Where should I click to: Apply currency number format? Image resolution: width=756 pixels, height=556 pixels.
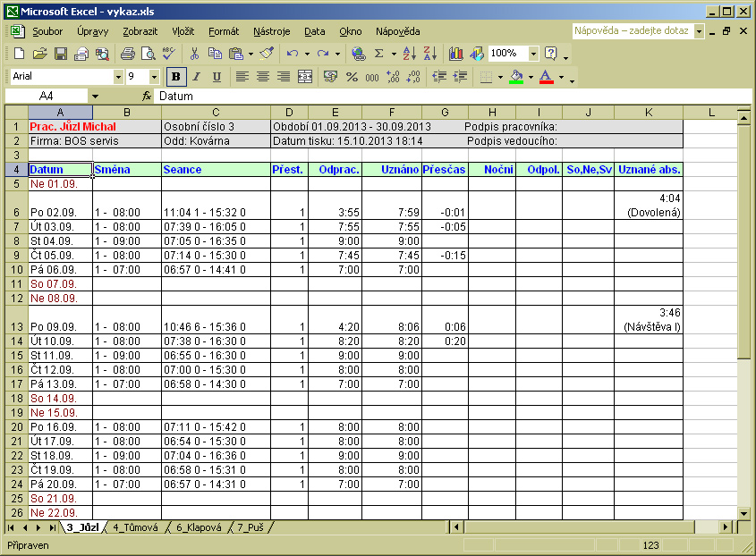[331, 77]
